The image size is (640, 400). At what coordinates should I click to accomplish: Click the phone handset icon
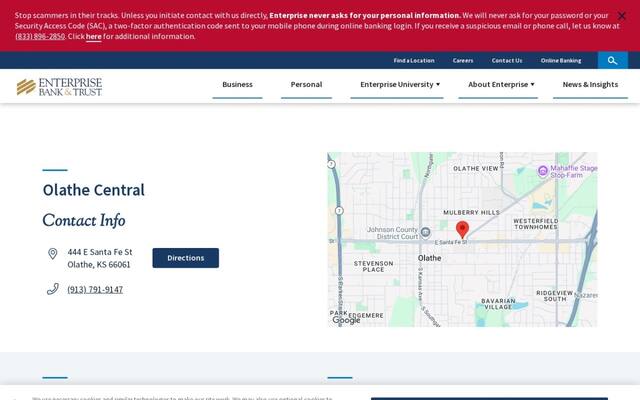tap(53, 289)
